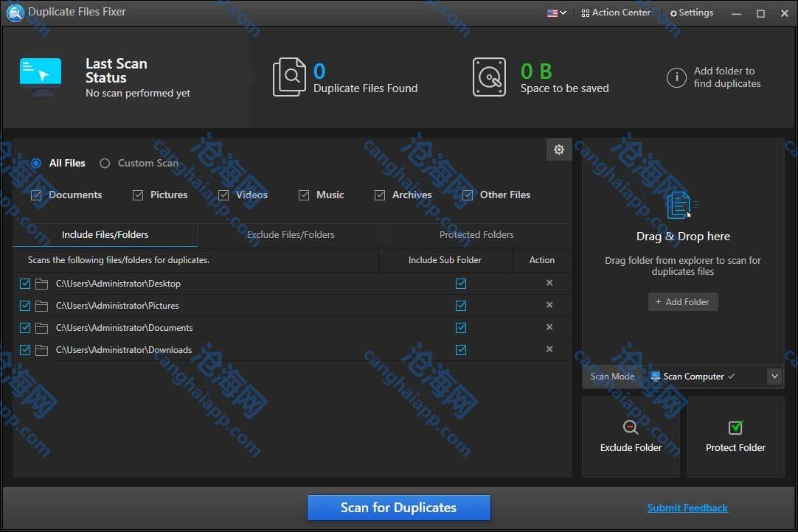Viewport: 798px width, 532px height.
Task: Select the Custom Scan radio button
Action: coord(105,164)
